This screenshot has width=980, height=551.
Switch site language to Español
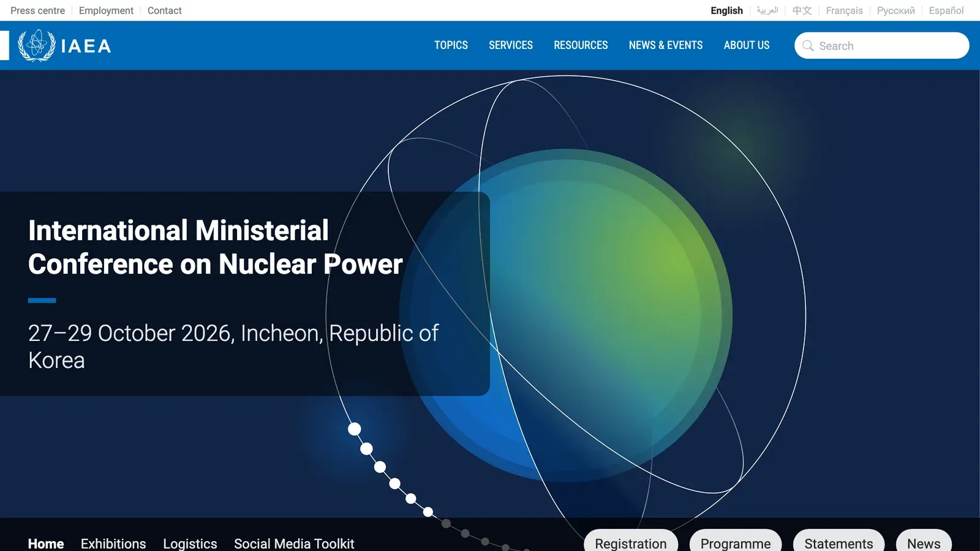(946, 10)
